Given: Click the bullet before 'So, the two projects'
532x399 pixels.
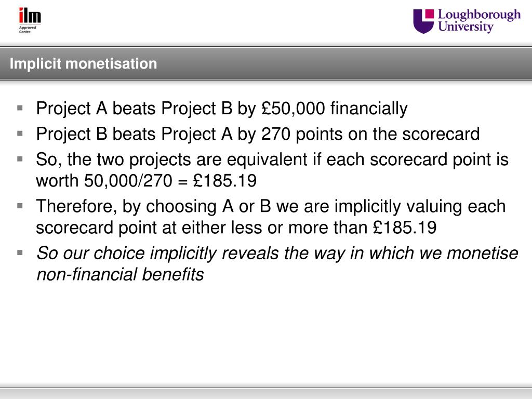Looking at the screenshot, I should (x=20, y=159).
